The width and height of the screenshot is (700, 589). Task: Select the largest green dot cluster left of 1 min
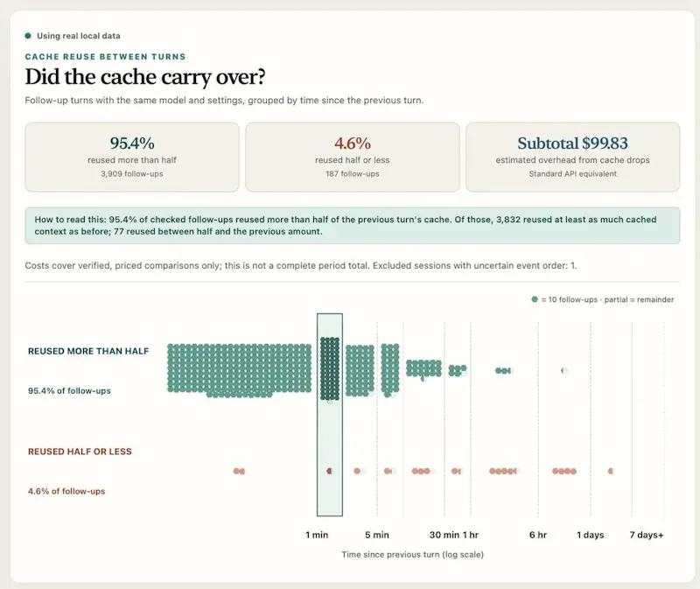pyautogui.click(x=239, y=368)
